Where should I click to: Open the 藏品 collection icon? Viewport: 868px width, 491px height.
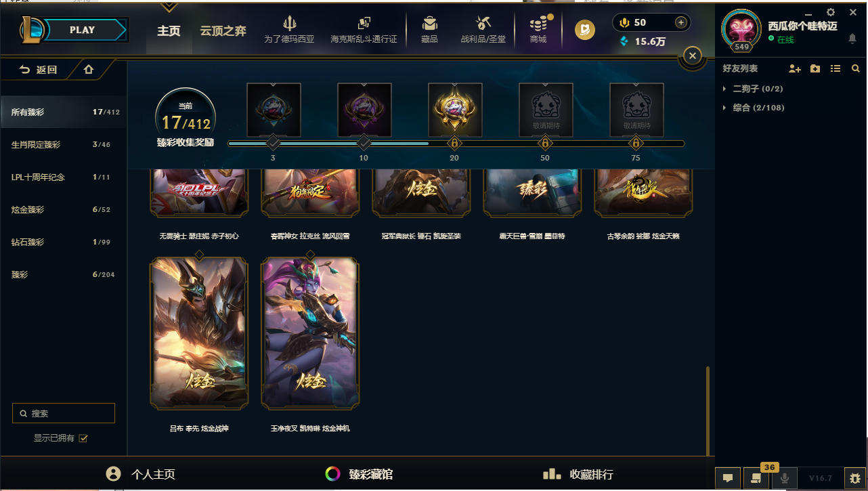[429, 24]
